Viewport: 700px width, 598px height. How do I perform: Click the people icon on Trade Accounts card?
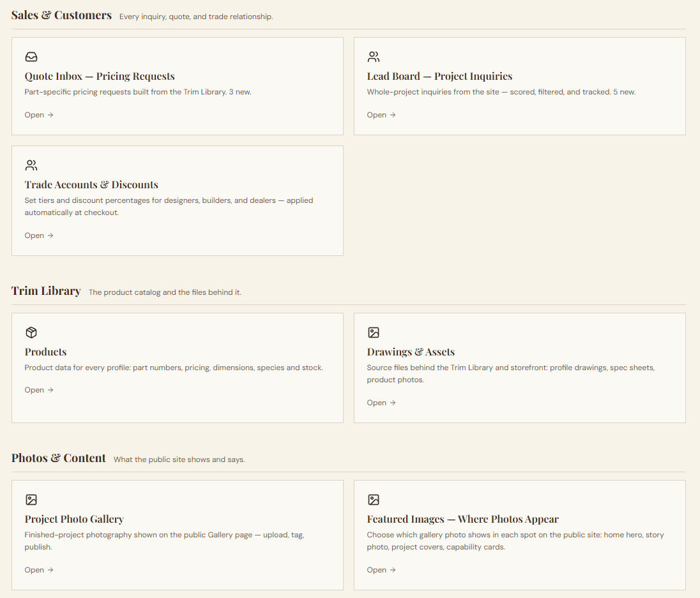coord(31,165)
